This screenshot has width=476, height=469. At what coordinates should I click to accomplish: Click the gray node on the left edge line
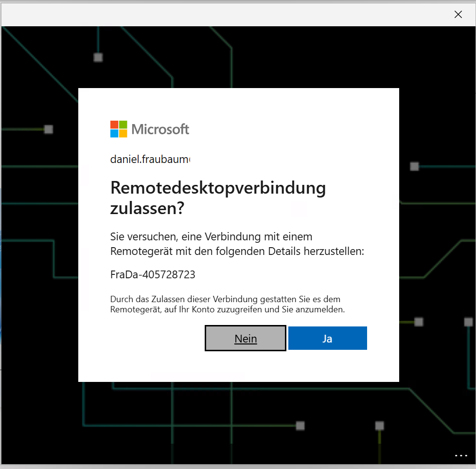(49, 129)
